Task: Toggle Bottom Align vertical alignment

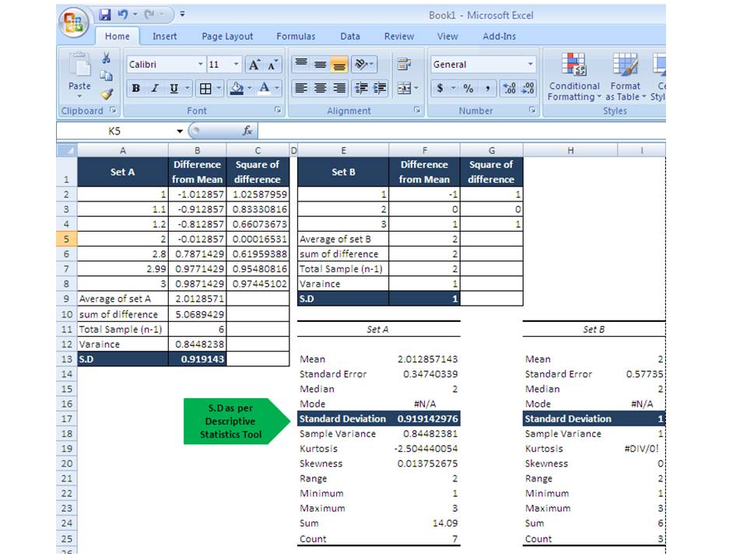Action: (339, 65)
